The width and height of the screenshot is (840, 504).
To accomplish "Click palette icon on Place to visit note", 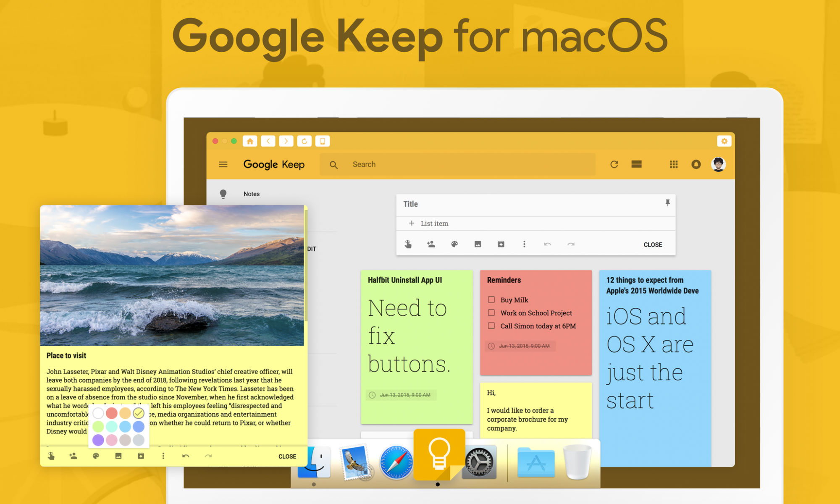I will click(x=96, y=456).
